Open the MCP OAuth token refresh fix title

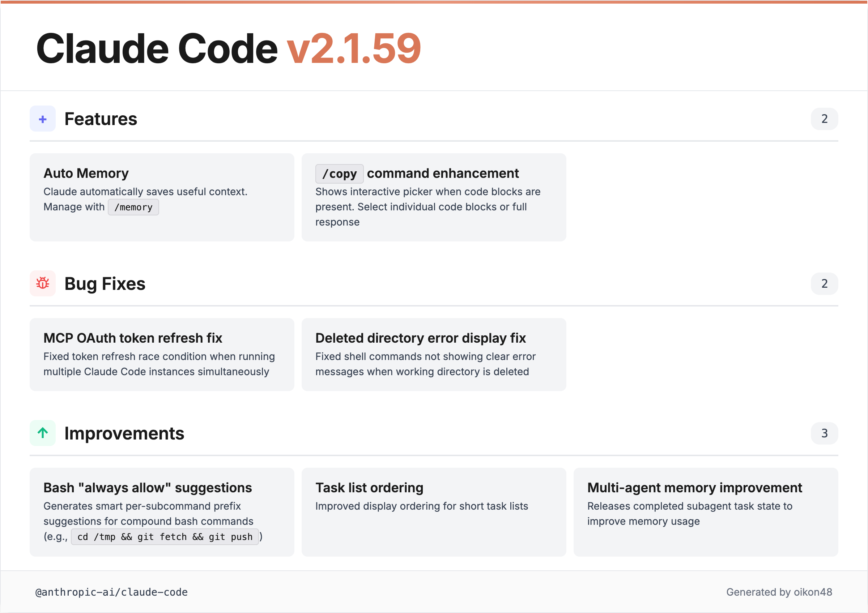[133, 338]
